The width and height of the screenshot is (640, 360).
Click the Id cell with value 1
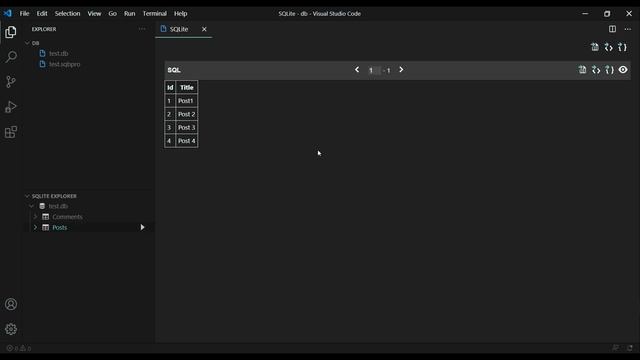[x=170, y=101]
